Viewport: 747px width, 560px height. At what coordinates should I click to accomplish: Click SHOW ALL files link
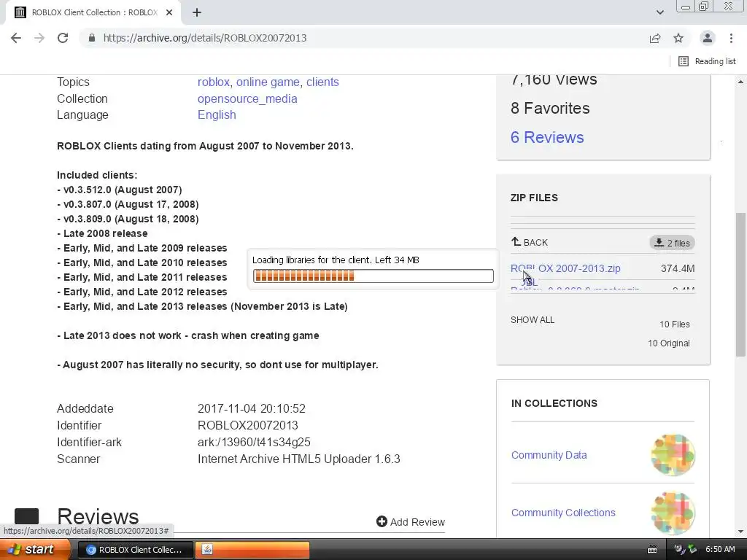tap(532, 320)
